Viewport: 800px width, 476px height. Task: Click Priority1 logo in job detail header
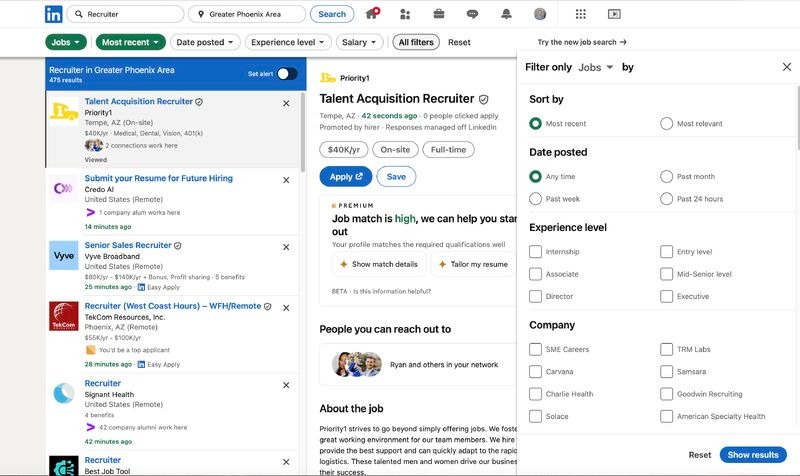coord(328,78)
